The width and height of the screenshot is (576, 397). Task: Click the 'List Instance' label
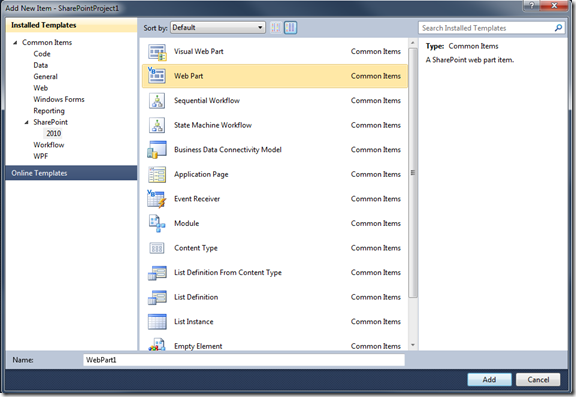(x=194, y=322)
